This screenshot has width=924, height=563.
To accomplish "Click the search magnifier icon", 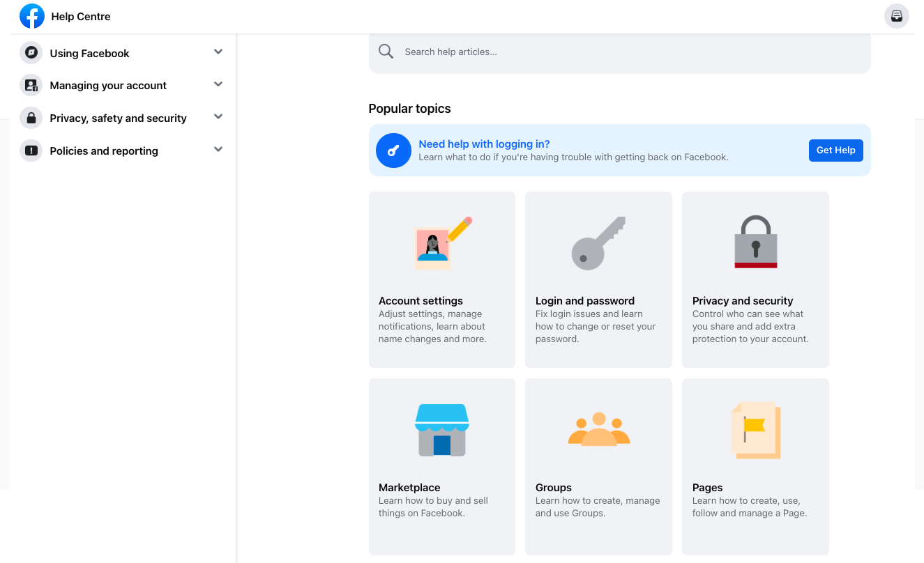I will click(386, 52).
